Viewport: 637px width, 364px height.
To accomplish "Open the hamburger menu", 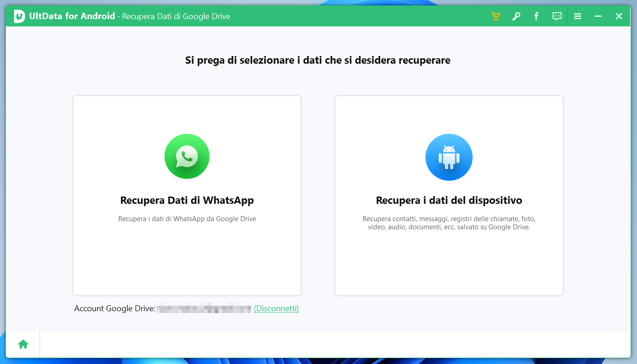I will (x=577, y=16).
